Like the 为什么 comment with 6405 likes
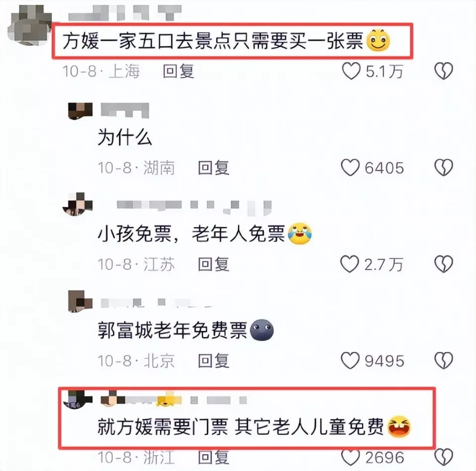476x471 pixels. point(351,167)
